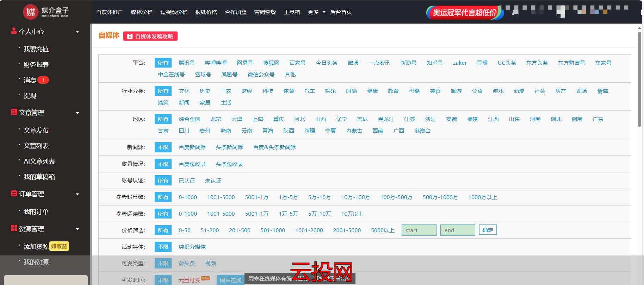Viewport: 644px width, 285px height.
Task: Click the 个人中心 user icon
Action: (x=14, y=31)
